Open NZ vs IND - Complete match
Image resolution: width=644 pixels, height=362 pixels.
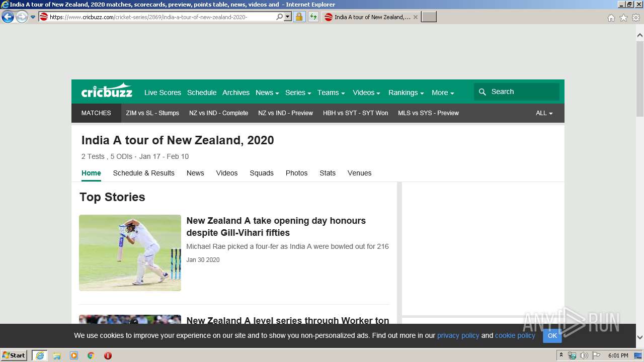pyautogui.click(x=219, y=113)
